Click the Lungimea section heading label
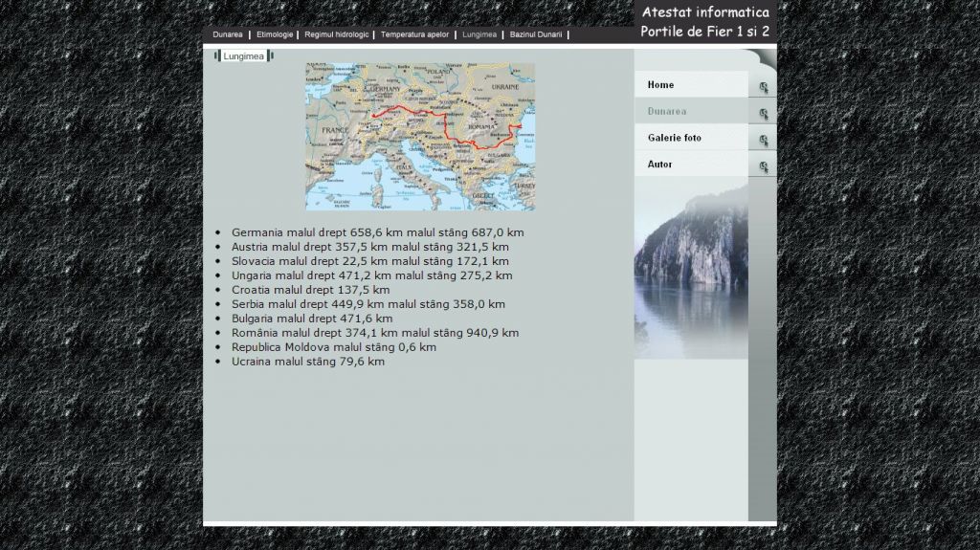The width and height of the screenshot is (980, 550). click(243, 56)
